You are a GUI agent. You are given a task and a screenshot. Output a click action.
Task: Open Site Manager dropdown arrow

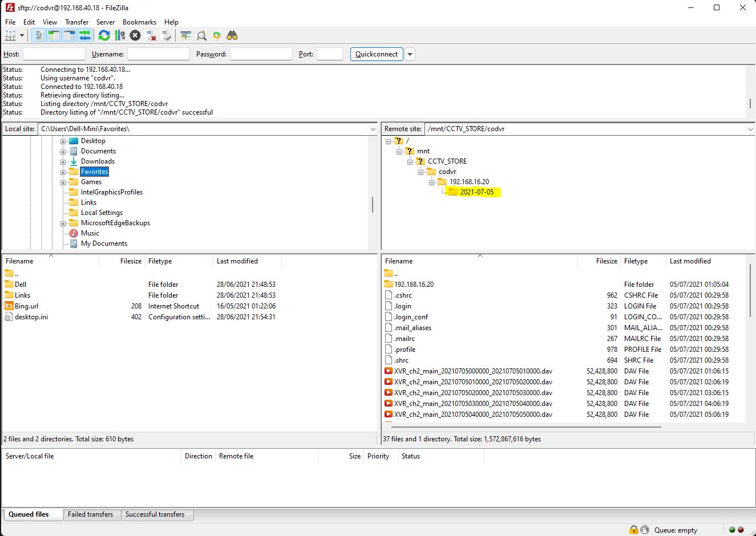(22, 35)
